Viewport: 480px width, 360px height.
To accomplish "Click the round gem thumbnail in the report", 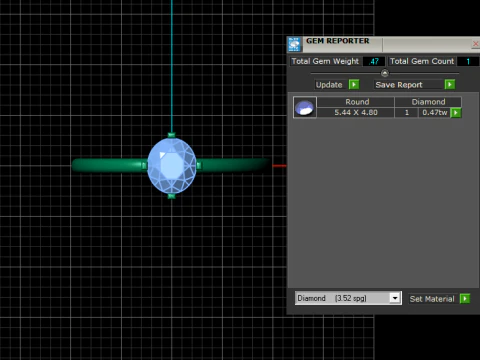I will pyautogui.click(x=305, y=107).
